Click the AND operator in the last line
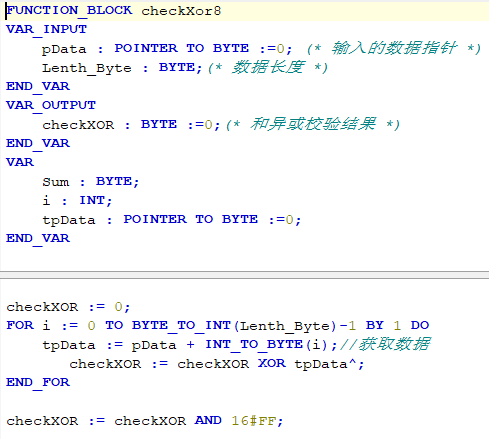 208,420
